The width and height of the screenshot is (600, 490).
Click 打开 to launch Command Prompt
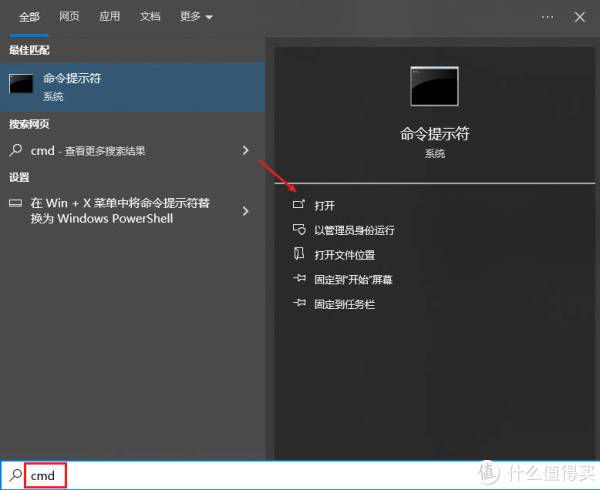(x=324, y=205)
